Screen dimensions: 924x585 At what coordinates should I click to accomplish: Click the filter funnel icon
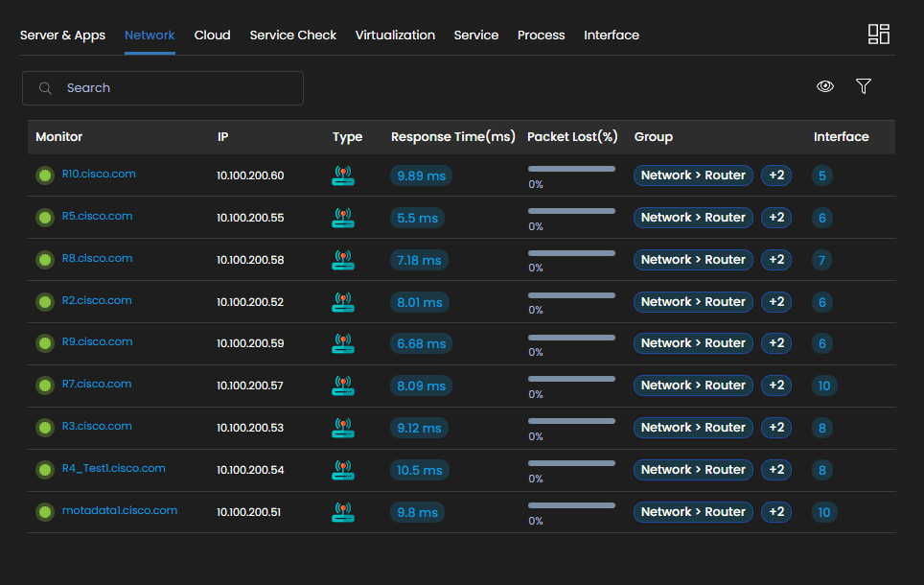pyautogui.click(x=863, y=86)
